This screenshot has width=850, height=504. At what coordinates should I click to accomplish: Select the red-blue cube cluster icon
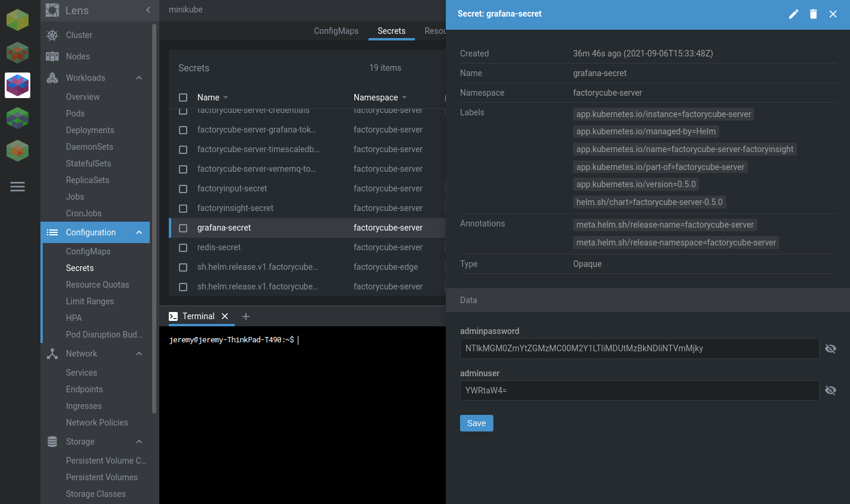pyautogui.click(x=17, y=86)
